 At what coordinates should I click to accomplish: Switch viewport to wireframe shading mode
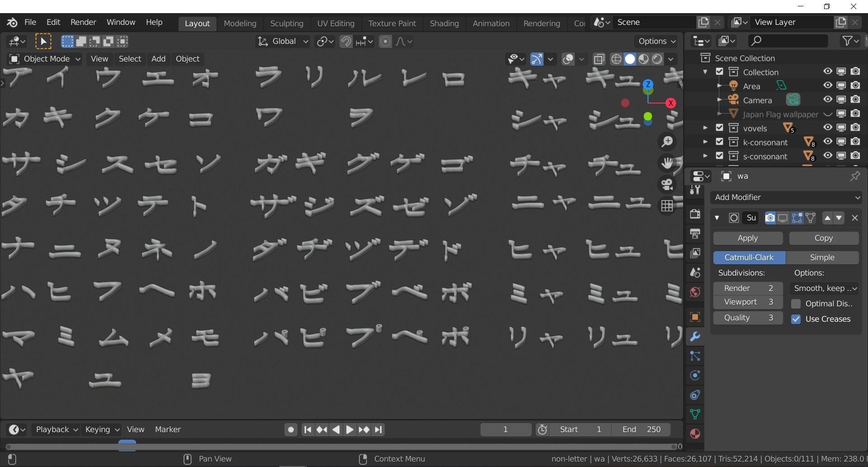click(617, 59)
